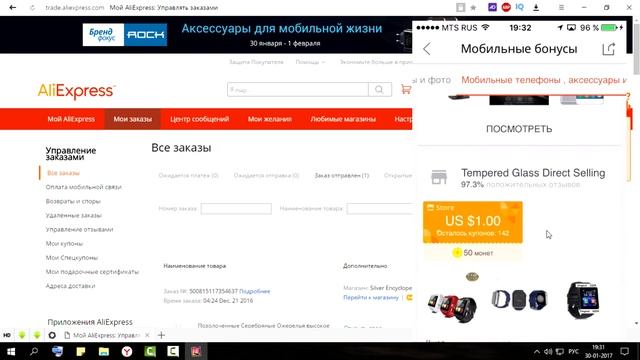Bookmark page with the star icon
The height and width of the screenshot is (360, 640).
473,7
